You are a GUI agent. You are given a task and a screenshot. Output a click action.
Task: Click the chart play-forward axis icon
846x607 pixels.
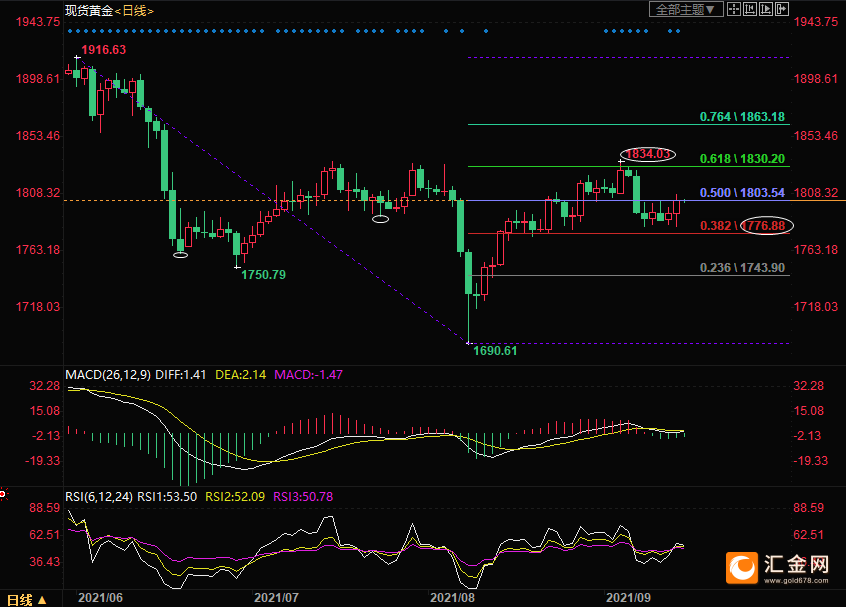click(766, 9)
